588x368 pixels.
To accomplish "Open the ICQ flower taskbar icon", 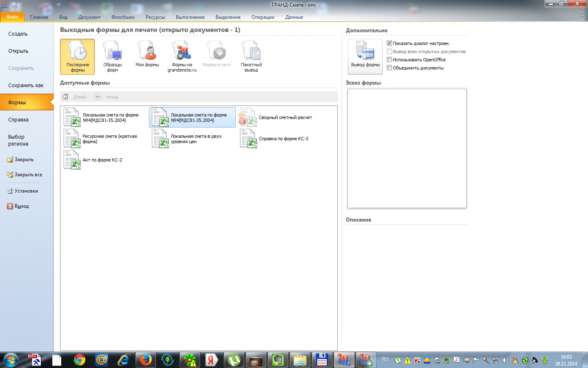I will click(190, 360).
